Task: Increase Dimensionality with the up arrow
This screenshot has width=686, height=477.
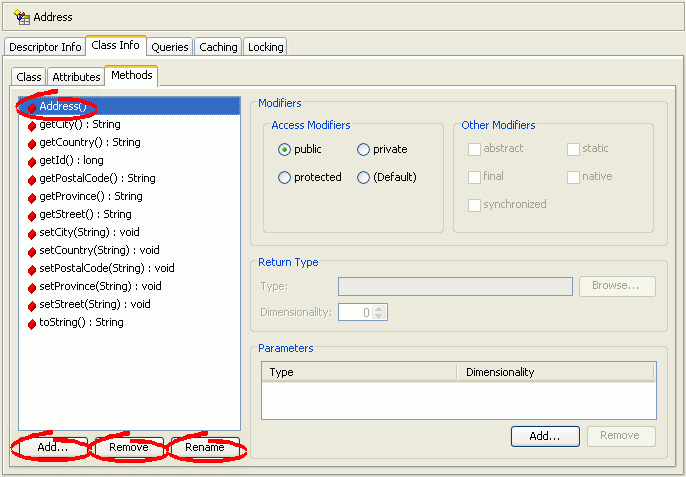Action: click(379, 309)
